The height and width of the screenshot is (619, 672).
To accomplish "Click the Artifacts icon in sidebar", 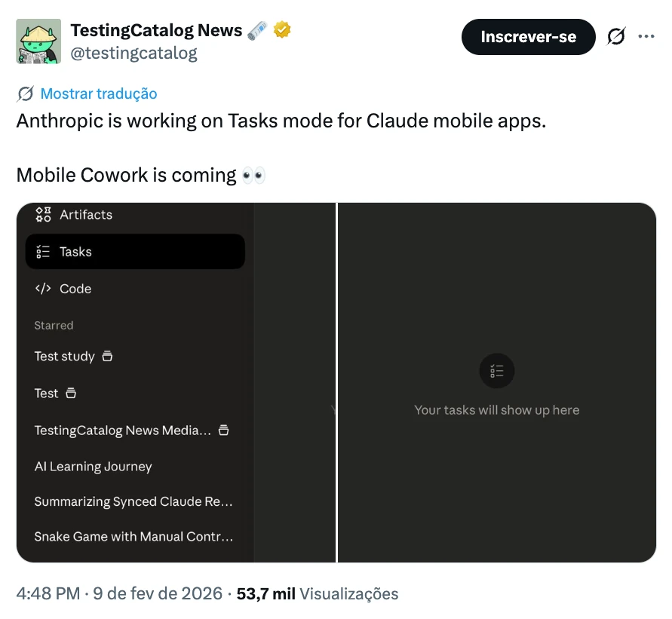I will coord(43,215).
